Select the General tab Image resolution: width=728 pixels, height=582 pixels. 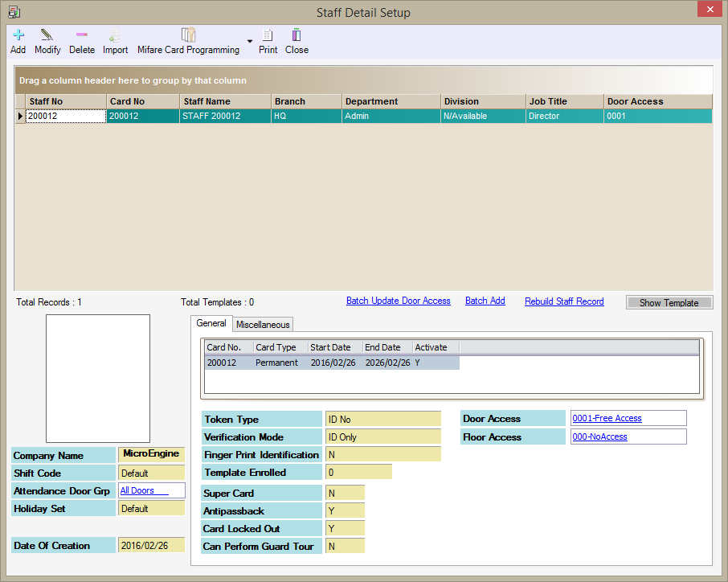(x=211, y=323)
